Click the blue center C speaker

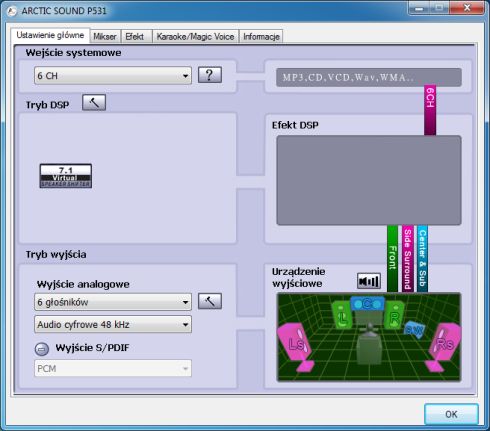point(367,304)
